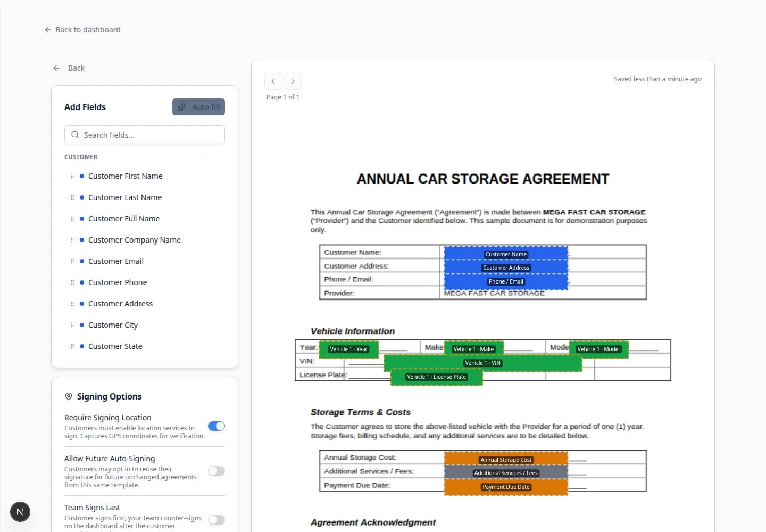
Task: Grab drag handle for Customer Email
Action: point(72,261)
